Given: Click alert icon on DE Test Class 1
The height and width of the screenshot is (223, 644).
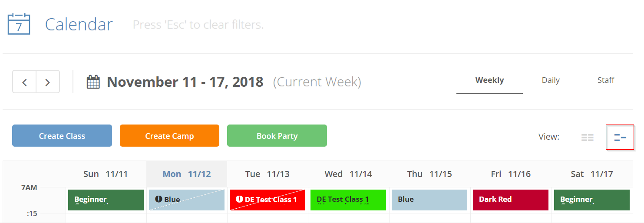Looking at the screenshot, I should 239,199.
